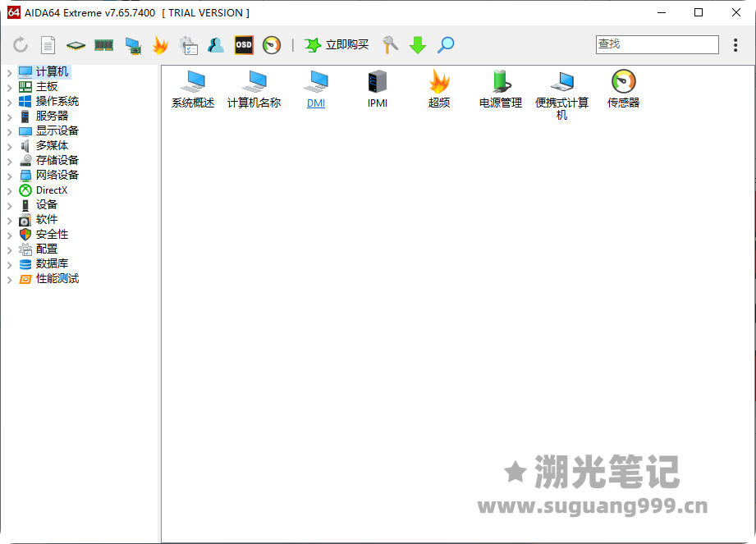Expand the 性能测试 tree node
This screenshot has height=544, width=756.
tap(9, 280)
